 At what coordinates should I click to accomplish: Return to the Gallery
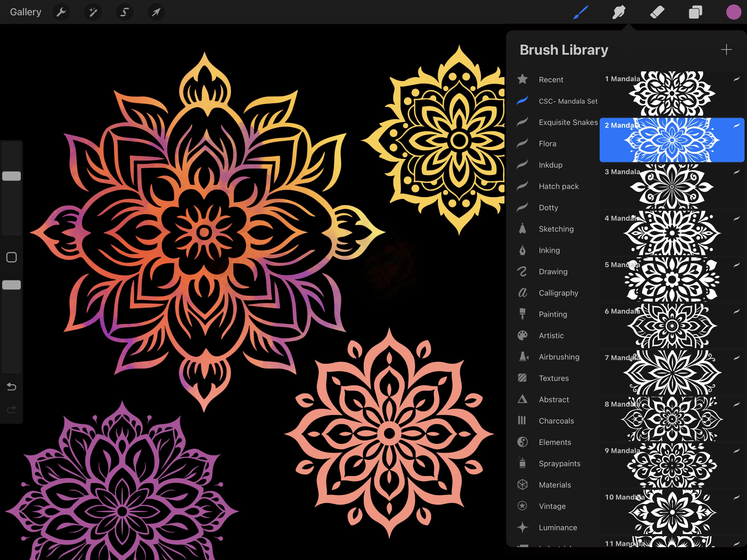26,12
